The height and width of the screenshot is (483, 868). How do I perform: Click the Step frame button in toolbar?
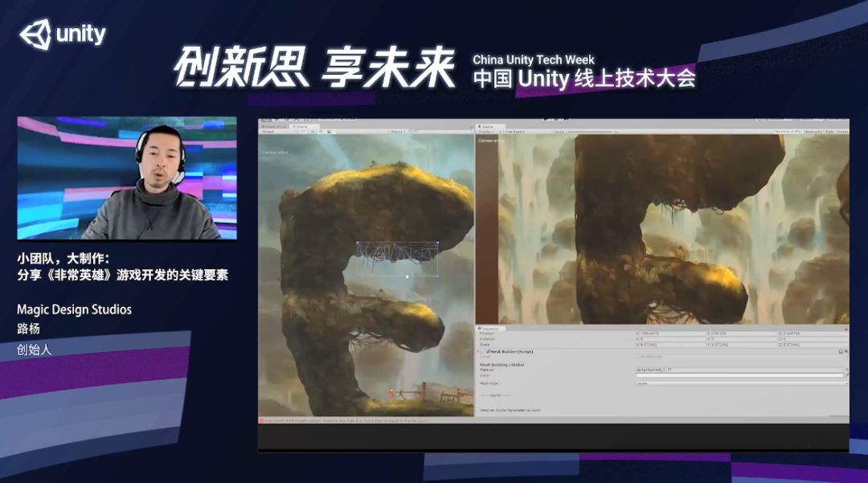(x=567, y=119)
